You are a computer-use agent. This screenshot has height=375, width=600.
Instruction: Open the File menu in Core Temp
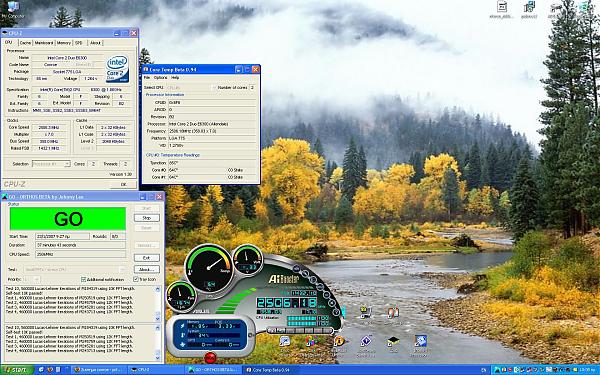[x=147, y=78]
